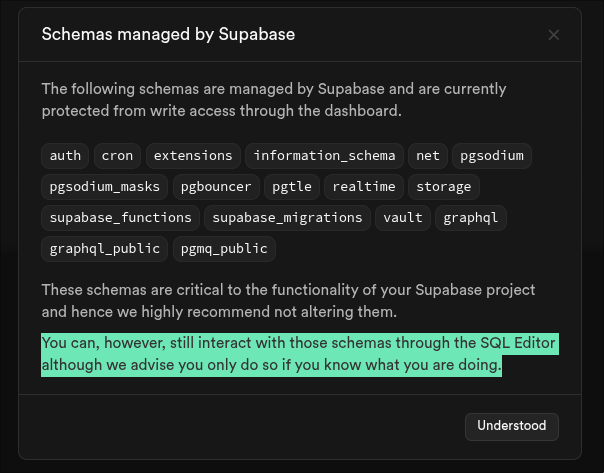Click the extensions schema tag
Screen dimensions: 604x473
193,156
